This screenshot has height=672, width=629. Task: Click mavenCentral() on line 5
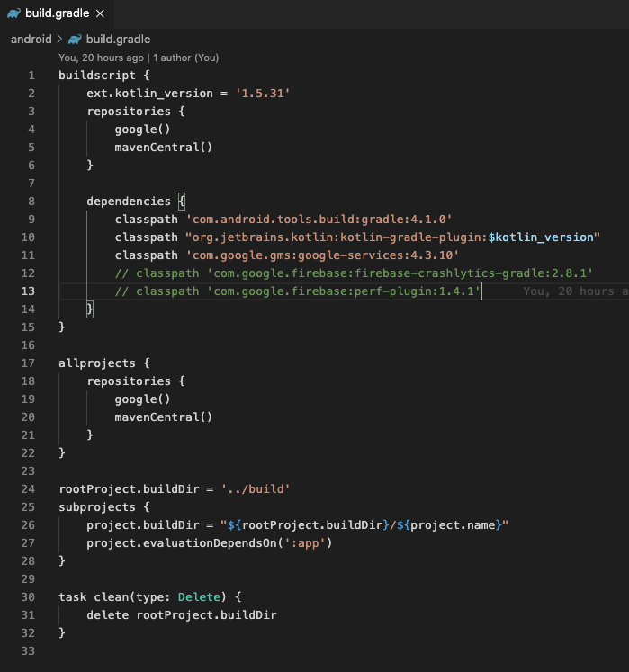(x=164, y=148)
